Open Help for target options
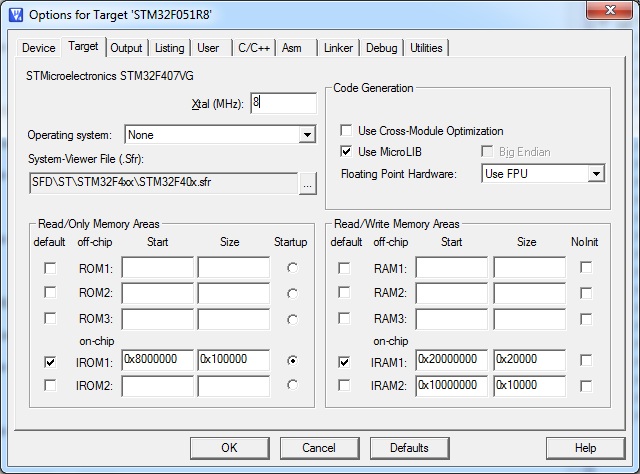Viewport: 640px width, 474px height. (585, 448)
